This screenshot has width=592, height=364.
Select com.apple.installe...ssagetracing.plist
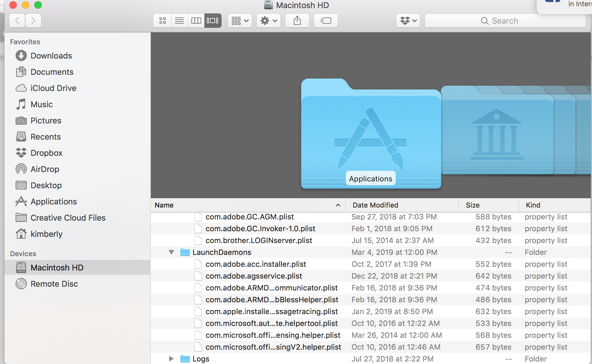pyautogui.click(x=371, y=311)
